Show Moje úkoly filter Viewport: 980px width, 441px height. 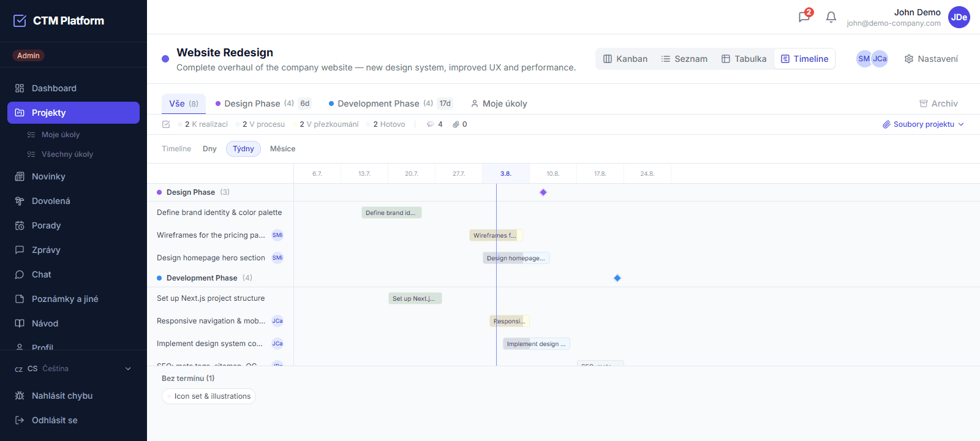pos(499,104)
